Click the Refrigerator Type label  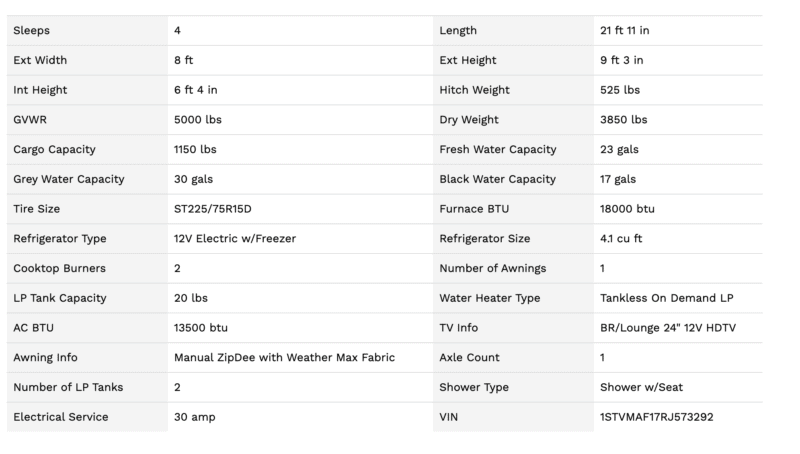pyautogui.click(x=60, y=239)
